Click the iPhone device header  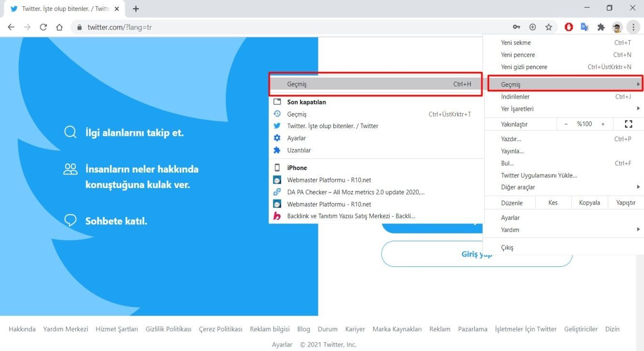376,168
